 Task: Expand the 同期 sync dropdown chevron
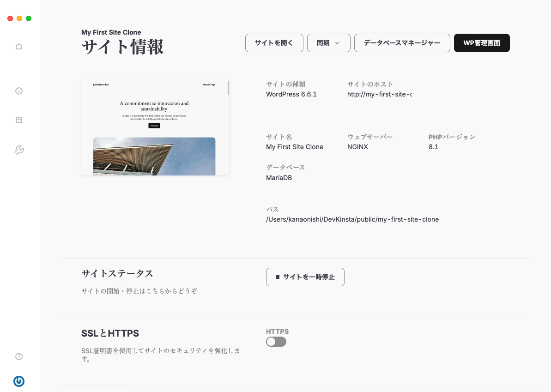[338, 43]
